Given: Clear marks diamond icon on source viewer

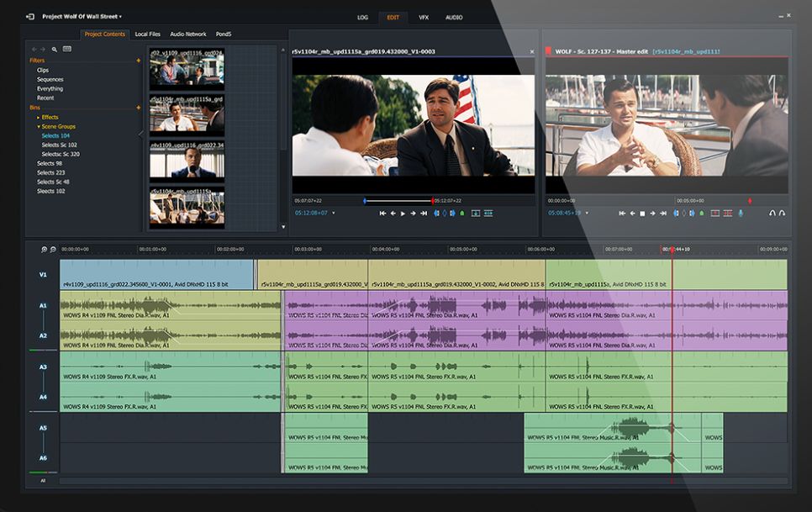Looking at the screenshot, I should [445, 214].
